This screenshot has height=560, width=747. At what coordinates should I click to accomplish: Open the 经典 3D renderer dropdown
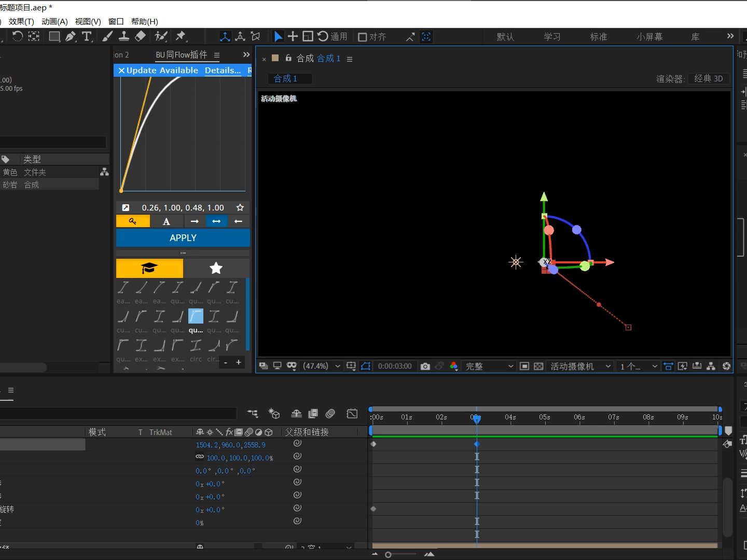[709, 78]
